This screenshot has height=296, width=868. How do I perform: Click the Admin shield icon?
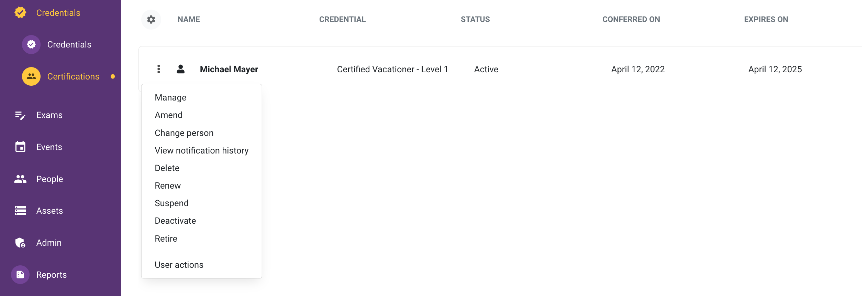(x=20, y=243)
